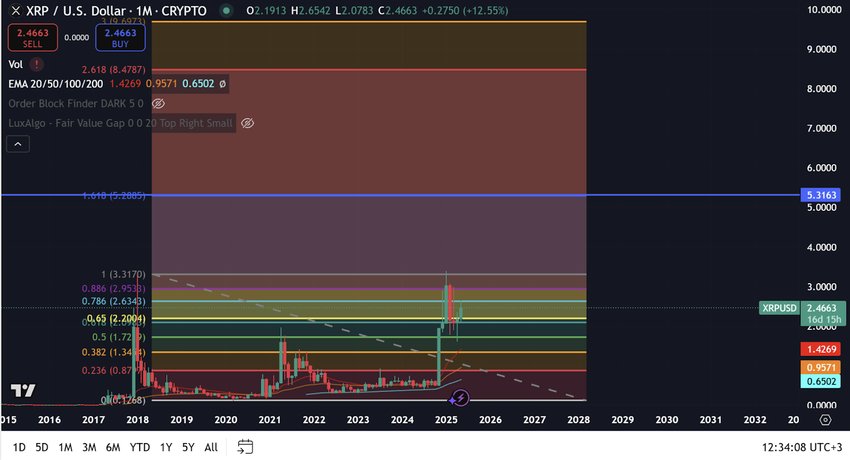Show the Order Block Finder indicator
850x460 pixels.
point(158,103)
